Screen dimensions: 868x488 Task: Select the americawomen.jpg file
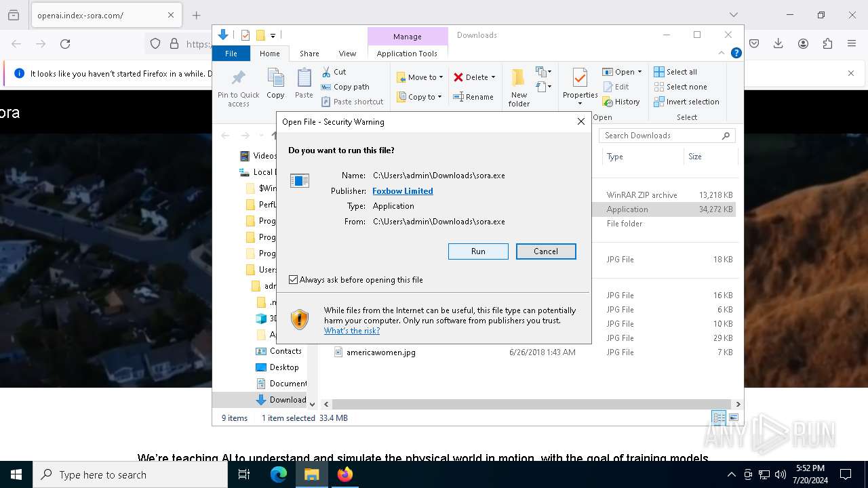click(381, 352)
